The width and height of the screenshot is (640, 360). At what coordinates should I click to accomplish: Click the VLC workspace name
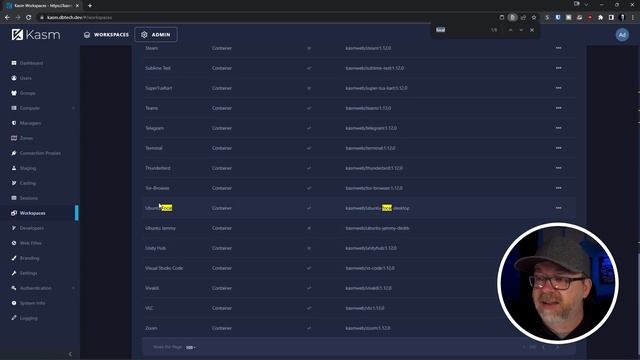coord(149,308)
